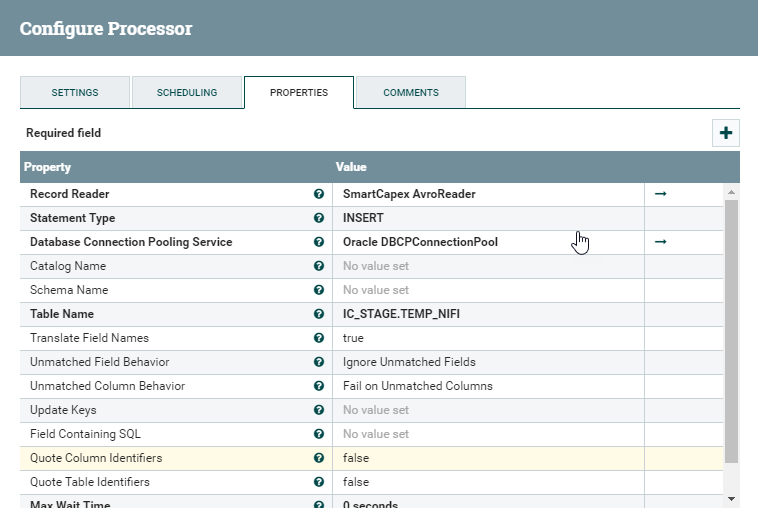
Task: Click help icon next to Record Reader
Action: click(x=319, y=194)
